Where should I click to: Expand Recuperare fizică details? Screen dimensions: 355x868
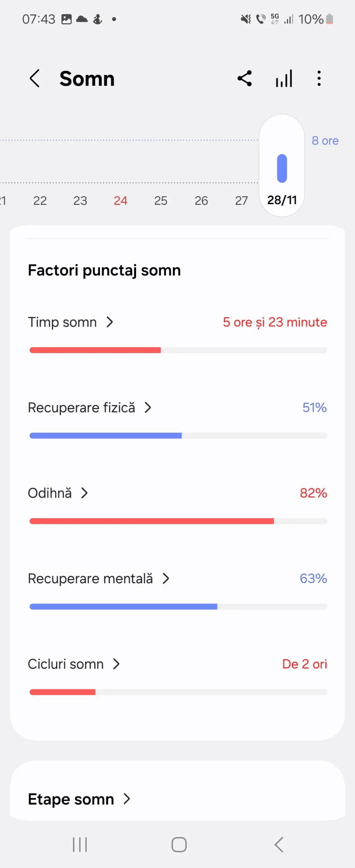point(148,408)
